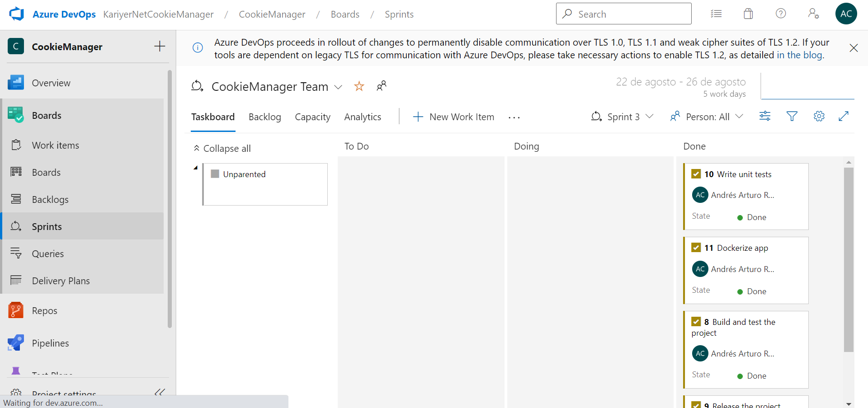Image resolution: width=868 pixels, height=408 pixels.
Task: Open the AC account avatar menu
Action: coord(846,14)
